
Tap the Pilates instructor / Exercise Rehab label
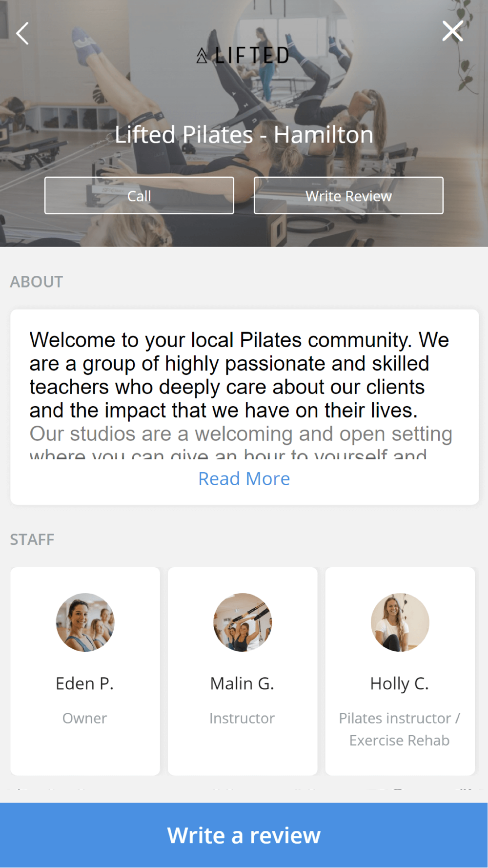click(400, 729)
